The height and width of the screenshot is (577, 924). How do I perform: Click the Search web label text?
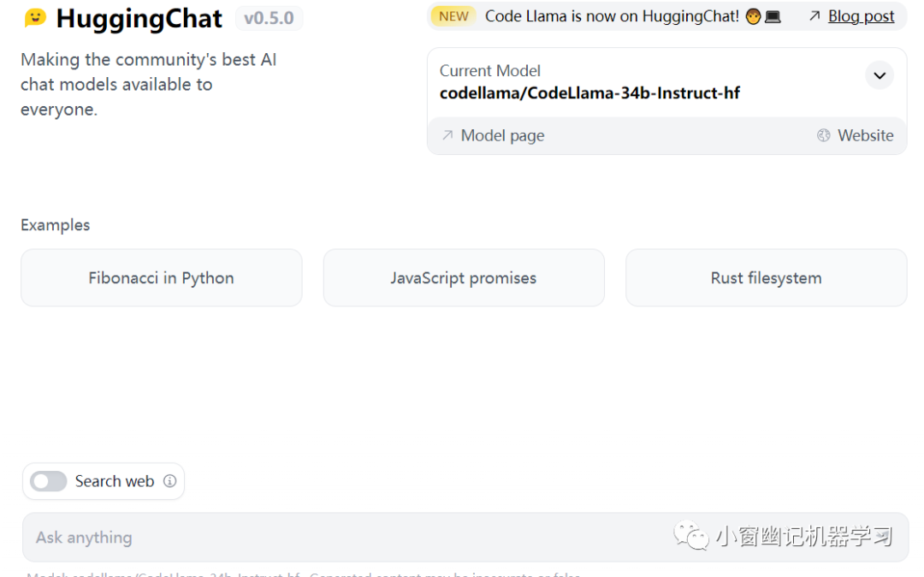pos(115,481)
